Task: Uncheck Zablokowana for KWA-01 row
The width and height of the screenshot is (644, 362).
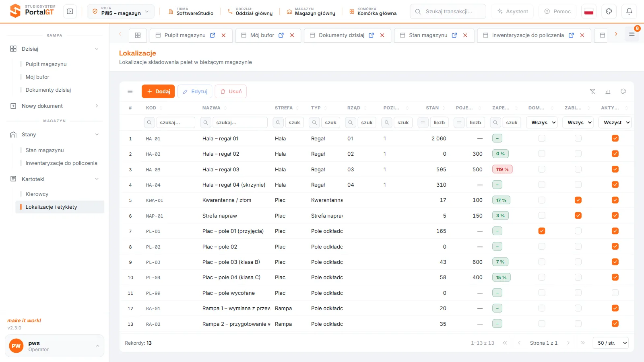Action: 578,200
